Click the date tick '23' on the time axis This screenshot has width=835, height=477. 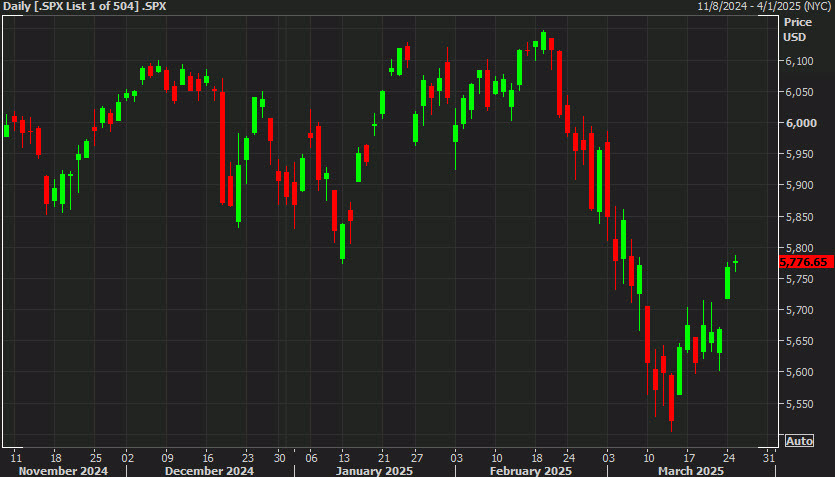pyautogui.click(x=248, y=458)
